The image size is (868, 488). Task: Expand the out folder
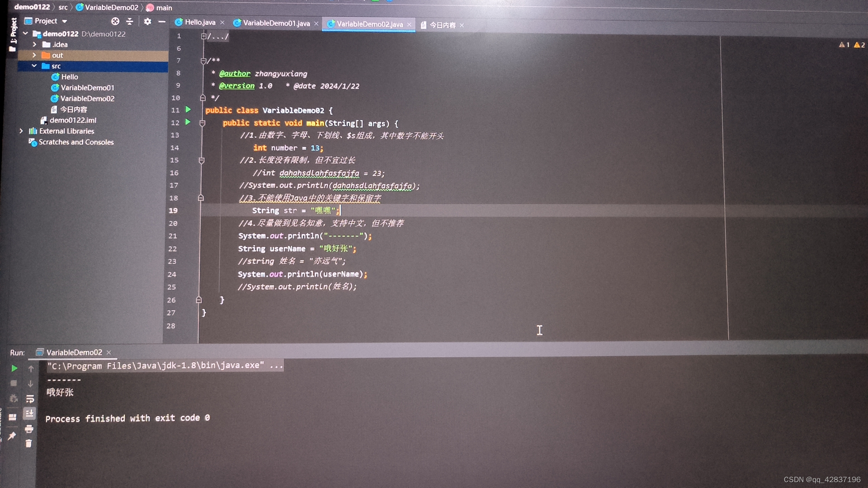coord(34,55)
